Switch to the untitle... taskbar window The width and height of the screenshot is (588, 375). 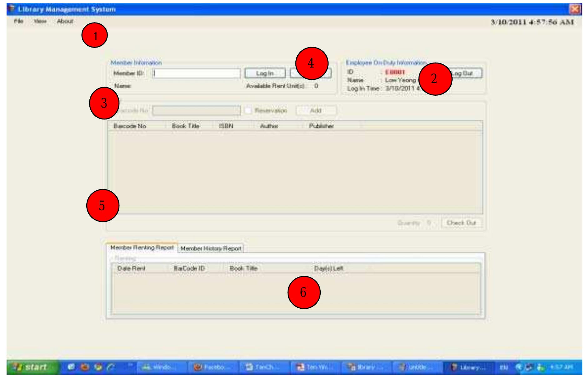tap(416, 367)
